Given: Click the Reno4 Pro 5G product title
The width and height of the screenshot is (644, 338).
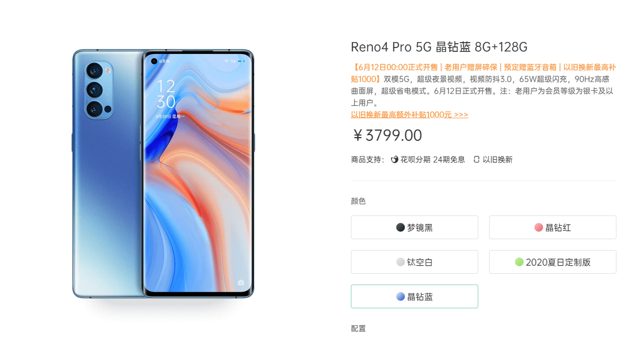Looking at the screenshot, I should pyautogui.click(x=439, y=47).
